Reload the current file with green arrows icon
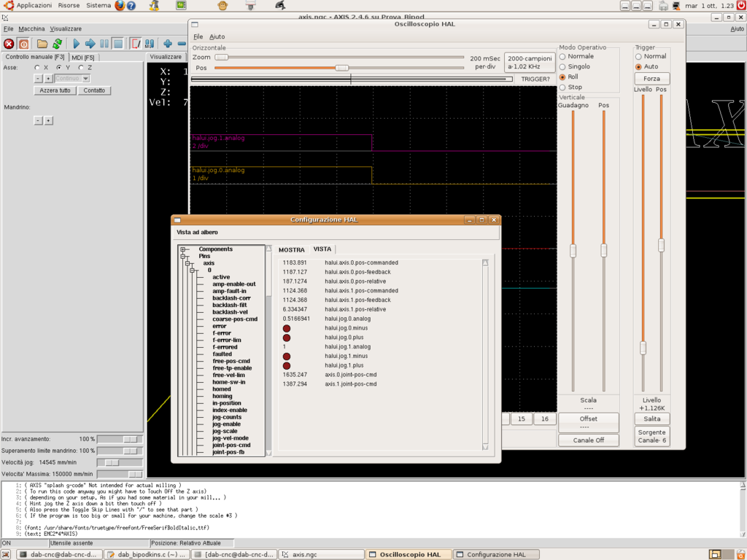 coord(57,44)
